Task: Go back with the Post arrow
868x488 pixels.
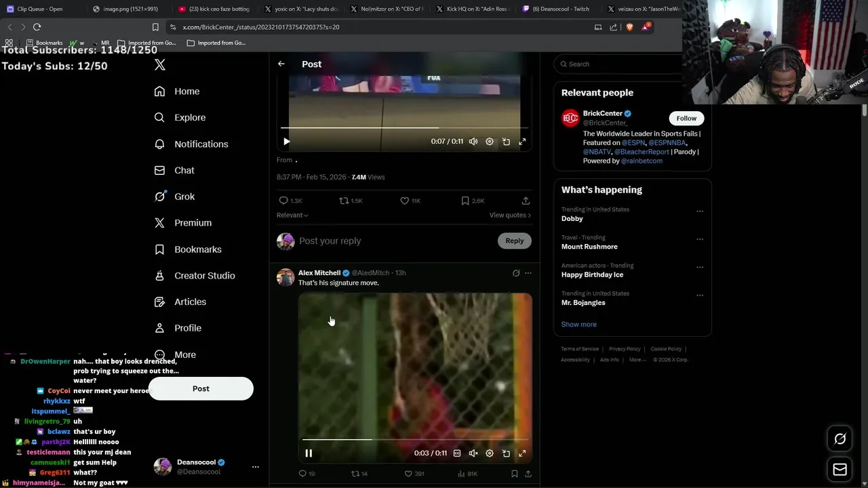Action: click(281, 64)
